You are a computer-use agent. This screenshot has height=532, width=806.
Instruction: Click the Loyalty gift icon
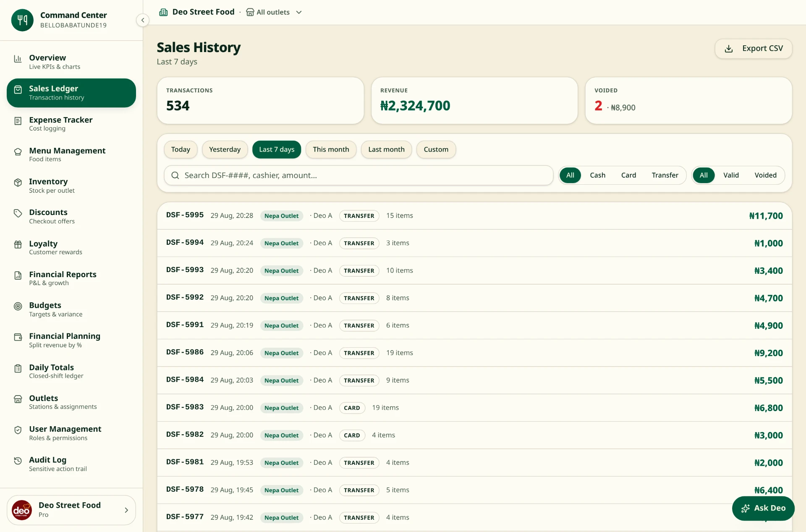[x=18, y=244]
